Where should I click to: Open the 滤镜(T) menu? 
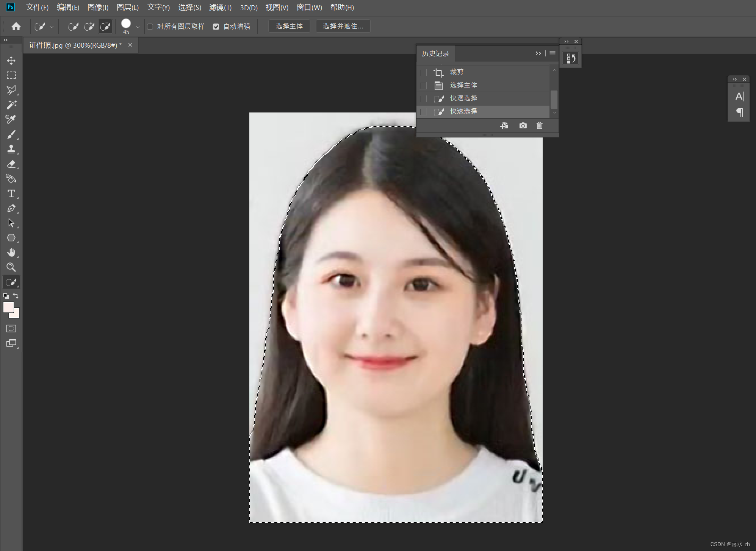point(220,8)
